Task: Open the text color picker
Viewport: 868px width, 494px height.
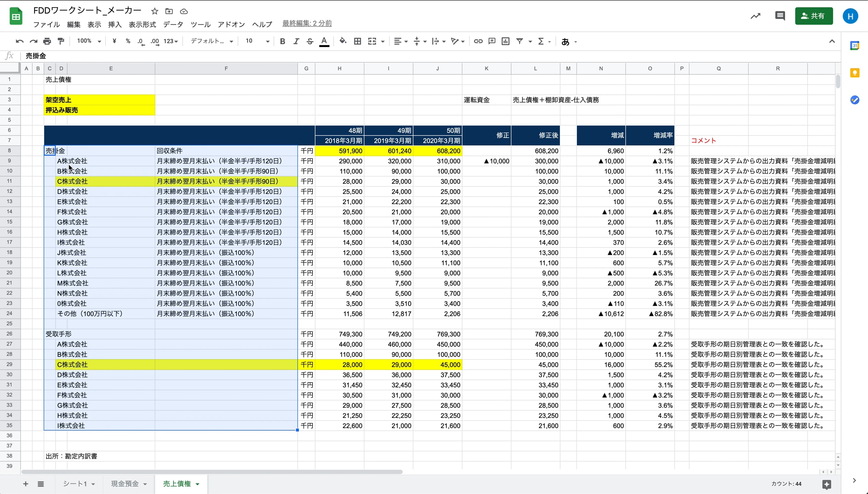Action: point(324,41)
